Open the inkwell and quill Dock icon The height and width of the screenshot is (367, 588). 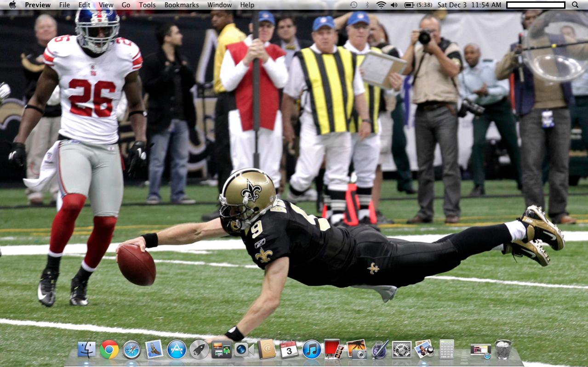coord(379,350)
